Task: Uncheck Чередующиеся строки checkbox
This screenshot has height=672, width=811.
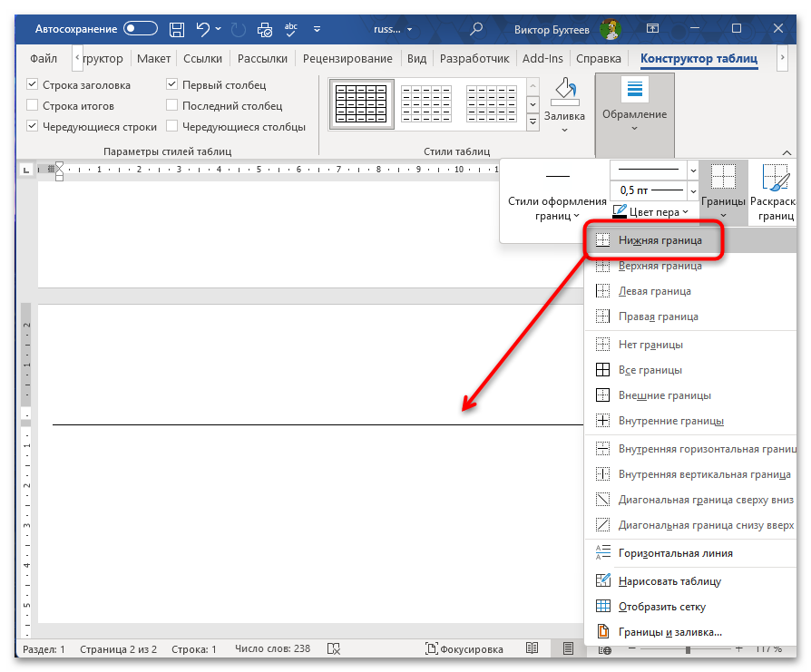Action: click(x=32, y=126)
